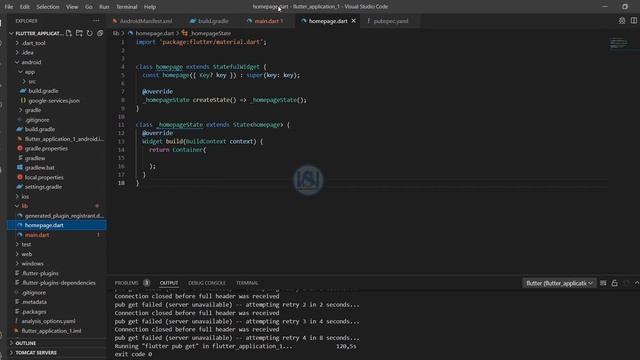Open the Edit menu
640x360 pixels.
[x=25, y=7]
